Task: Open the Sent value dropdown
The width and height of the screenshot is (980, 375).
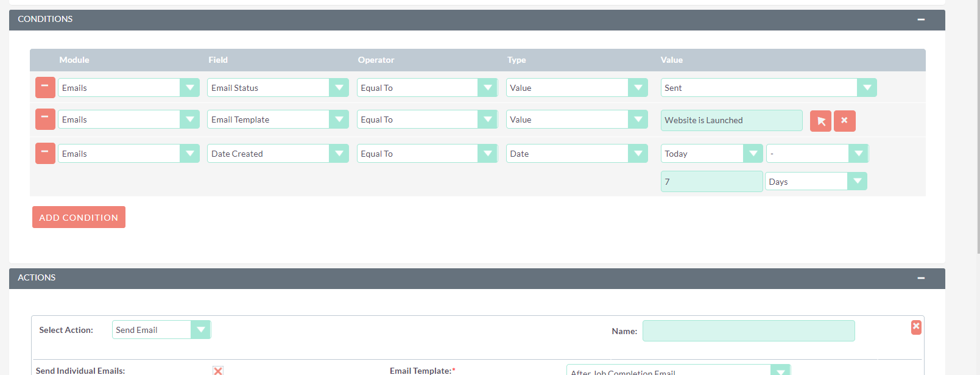Action: click(768, 88)
